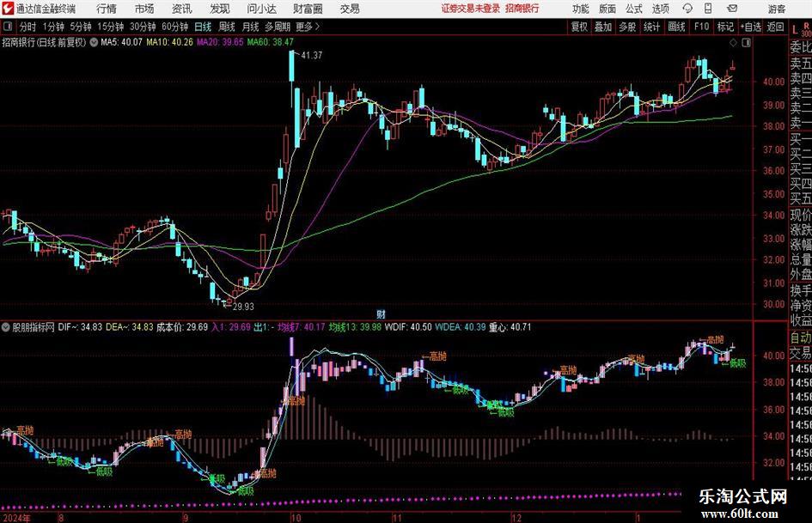The height and width of the screenshot is (523, 812).
Task: Click the 叠加 overlay button
Action: coord(603,27)
